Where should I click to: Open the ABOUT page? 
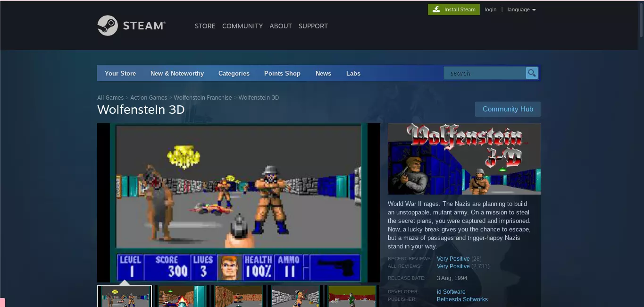[281, 26]
